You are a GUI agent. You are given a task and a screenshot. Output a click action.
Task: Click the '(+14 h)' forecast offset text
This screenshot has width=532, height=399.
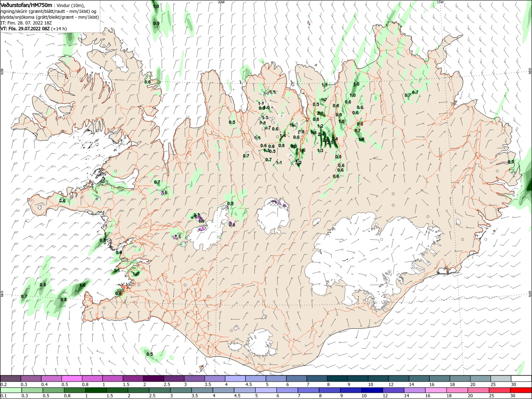click(x=59, y=29)
